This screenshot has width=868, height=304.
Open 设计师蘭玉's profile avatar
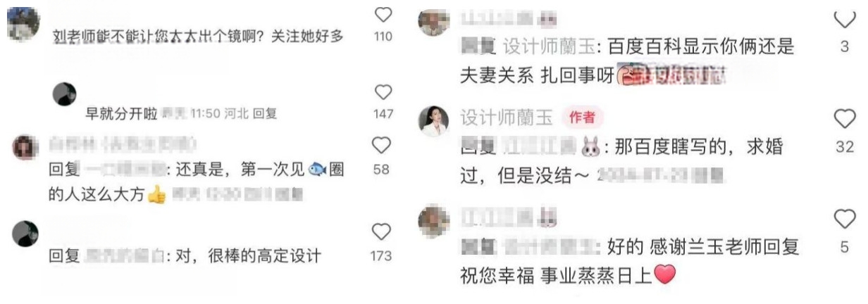pyautogui.click(x=434, y=121)
